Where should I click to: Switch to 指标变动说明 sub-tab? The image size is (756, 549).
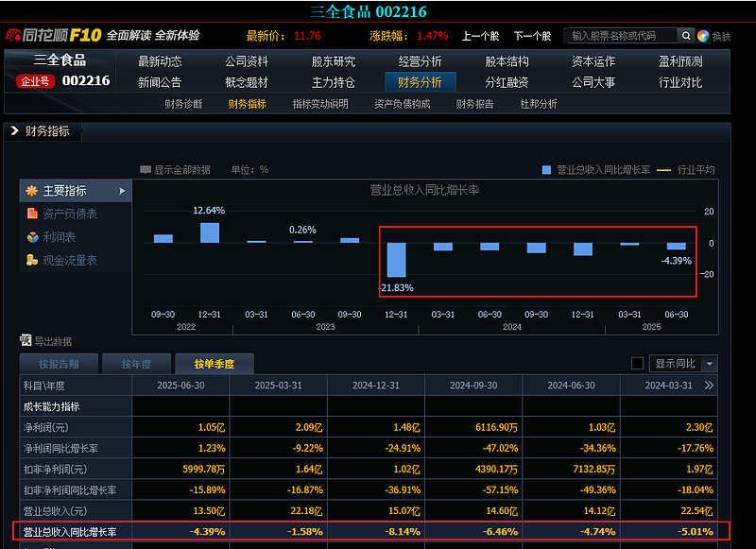[320, 104]
